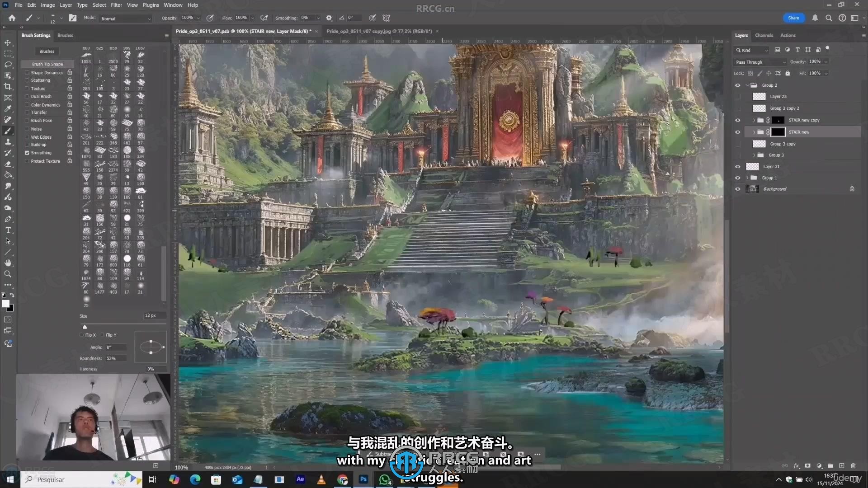Click the Brushes button

[47, 52]
